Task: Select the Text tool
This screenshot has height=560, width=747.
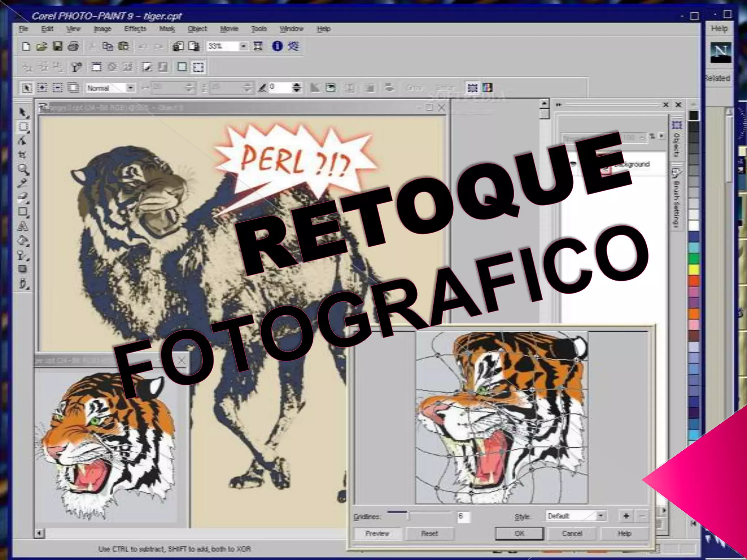Action: [23, 226]
